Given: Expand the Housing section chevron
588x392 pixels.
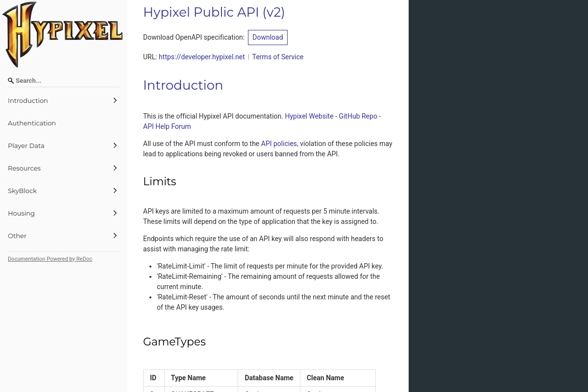Looking at the screenshot, I should (115, 213).
